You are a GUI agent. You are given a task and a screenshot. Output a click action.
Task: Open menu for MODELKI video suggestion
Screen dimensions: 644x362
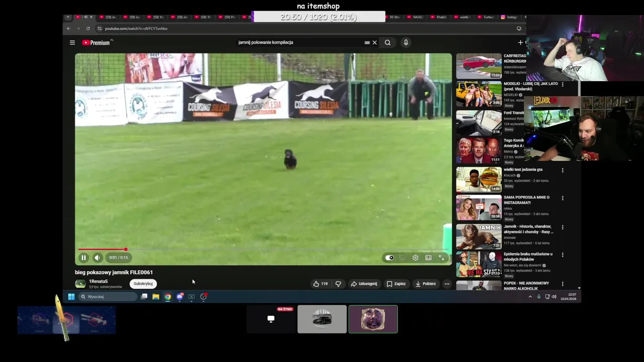[x=562, y=84]
